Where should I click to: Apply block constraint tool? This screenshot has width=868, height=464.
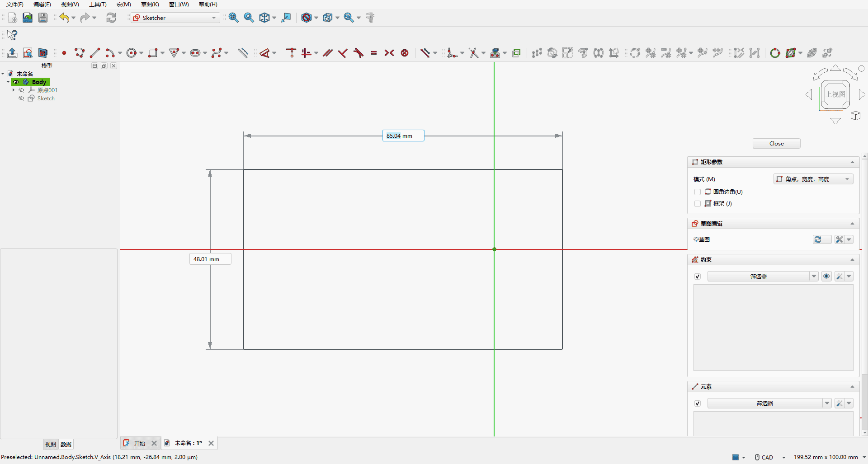tap(405, 53)
